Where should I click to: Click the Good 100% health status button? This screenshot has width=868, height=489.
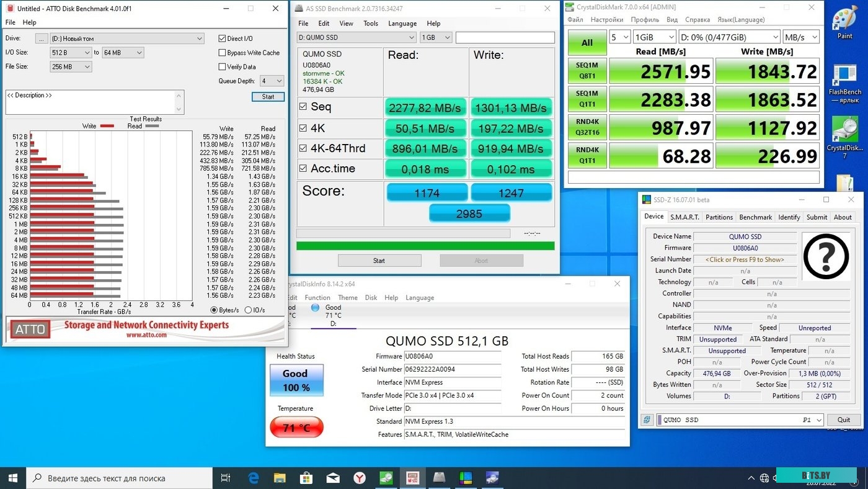tap(296, 380)
